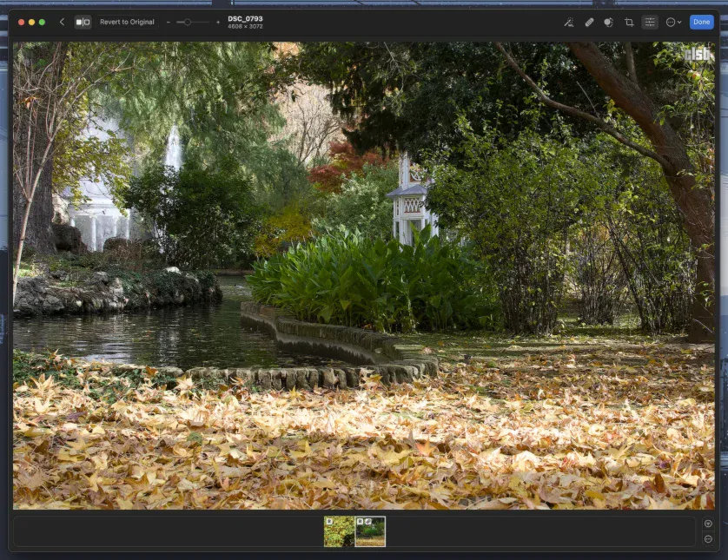Open the extensions dropdown chevron
Viewport: 728px width, 560px height.
coord(679,22)
